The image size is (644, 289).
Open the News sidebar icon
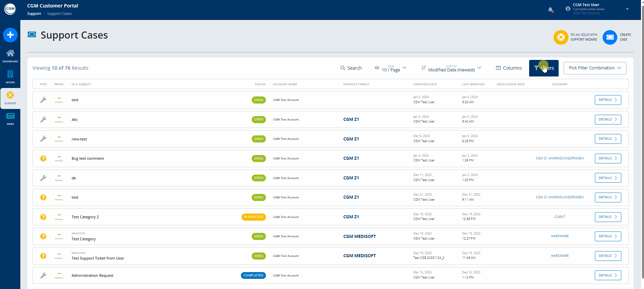pyautogui.click(x=10, y=116)
